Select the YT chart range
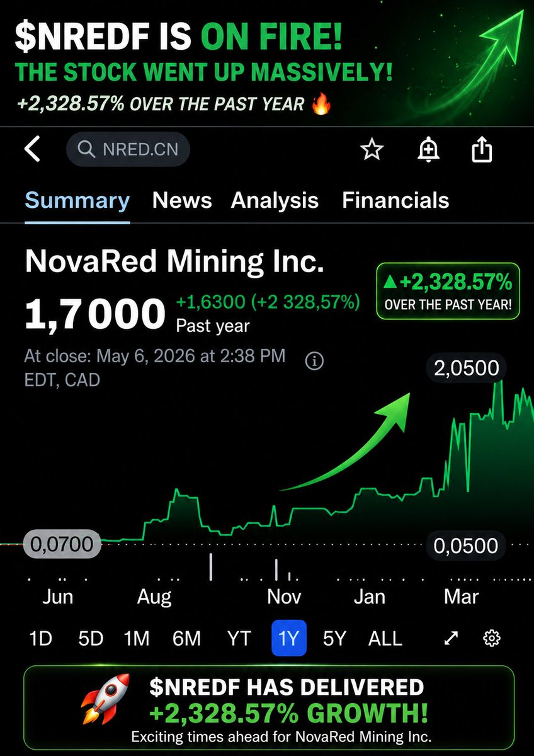This screenshot has width=534, height=756. (x=239, y=639)
